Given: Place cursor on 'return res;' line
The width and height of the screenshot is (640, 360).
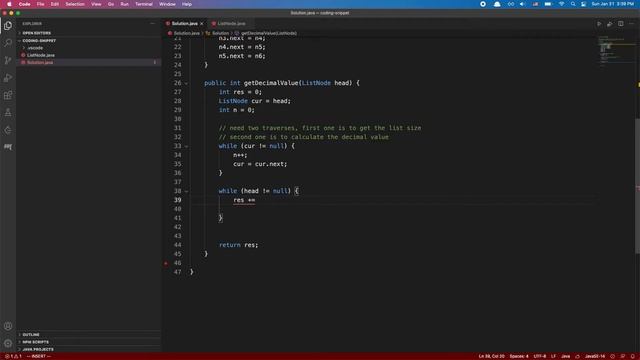Looking at the screenshot, I should click(238, 245).
